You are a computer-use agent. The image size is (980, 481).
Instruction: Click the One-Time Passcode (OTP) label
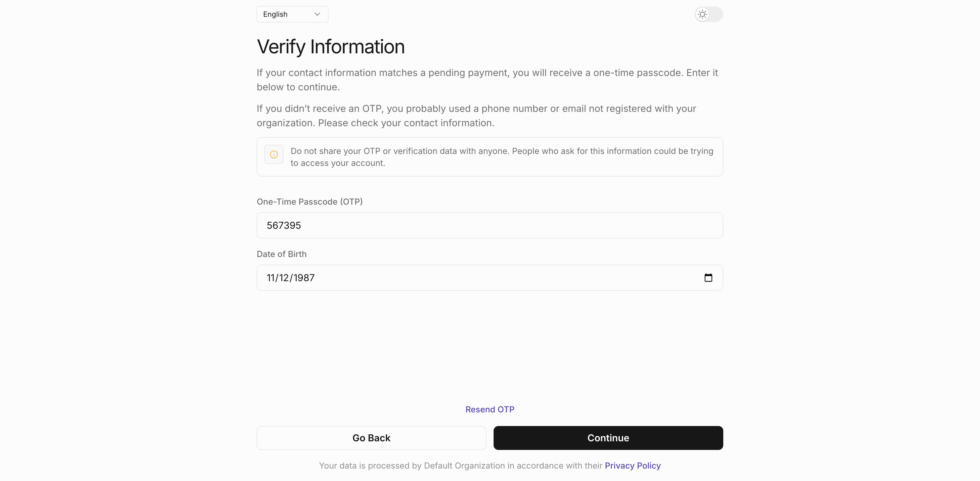point(309,202)
